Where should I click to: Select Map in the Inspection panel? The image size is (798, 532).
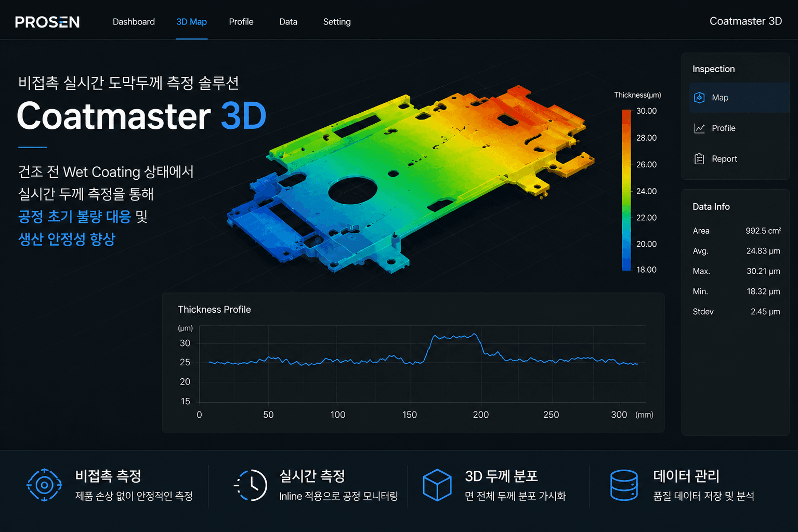coord(739,98)
